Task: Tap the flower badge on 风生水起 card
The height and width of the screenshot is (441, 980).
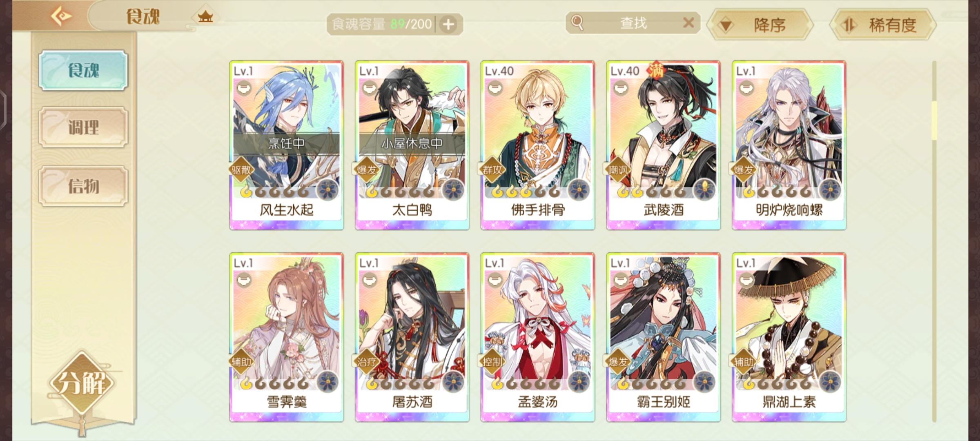Action: click(x=328, y=190)
